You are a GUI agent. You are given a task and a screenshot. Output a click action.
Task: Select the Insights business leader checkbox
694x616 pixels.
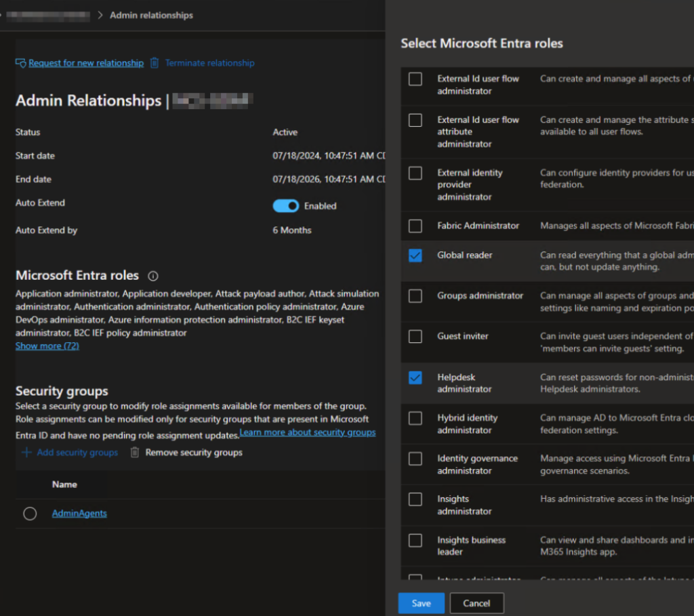[x=415, y=540]
